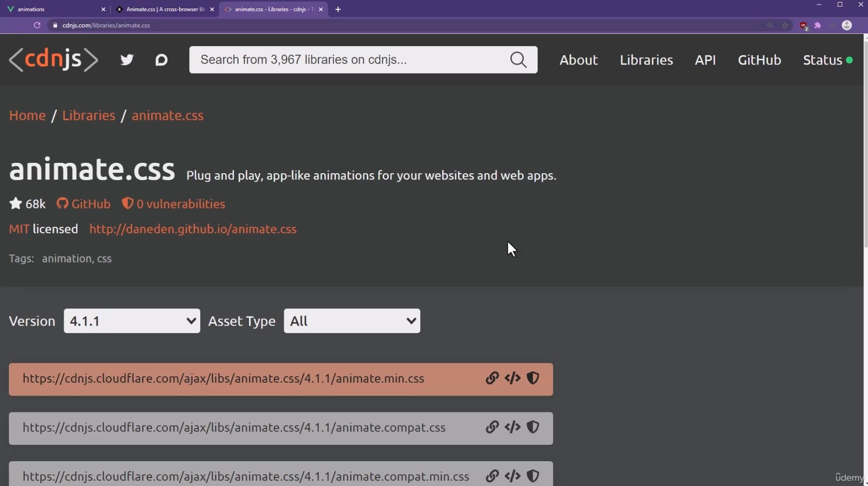Click the shield icon beside 0 vulnerabilities
The width and height of the screenshot is (868, 486).
(127, 204)
